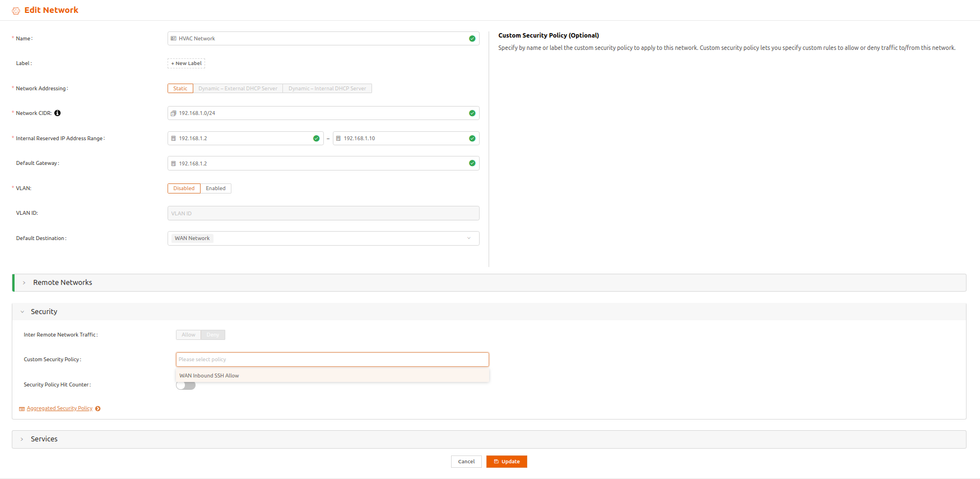The width and height of the screenshot is (980, 479).
Task: Click green checkmark in Default Gateway field
Action: pyautogui.click(x=472, y=163)
